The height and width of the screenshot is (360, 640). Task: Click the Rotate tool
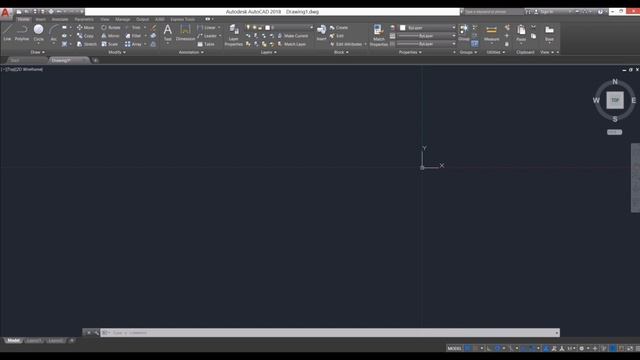[x=111, y=27]
